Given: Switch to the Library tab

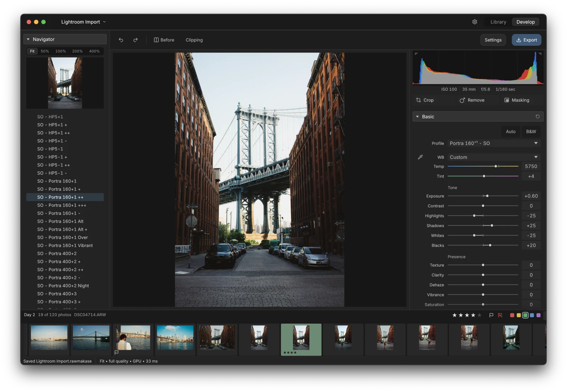Looking at the screenshot, I should [498, 22].
